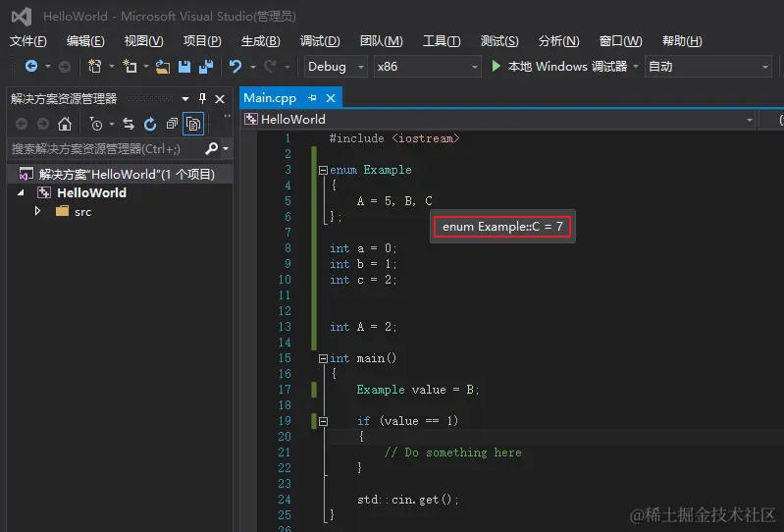Start the 本地 Windows 调试器 debugger
The width and height of the screenshot is (784, 532).
(x=559, y=67)
